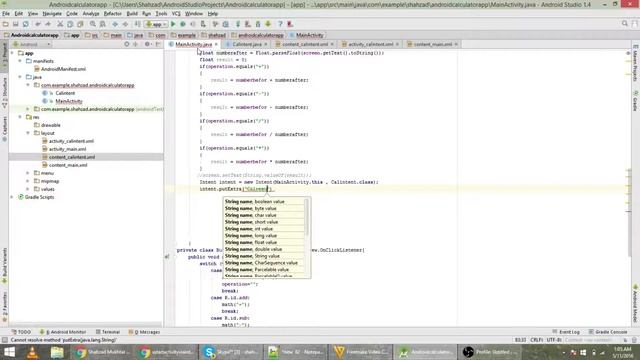Image resolution: width=640 pixels, height=360 pixels.
Task: Expand the mipmap folder
Action: click(x=28, y=181)
